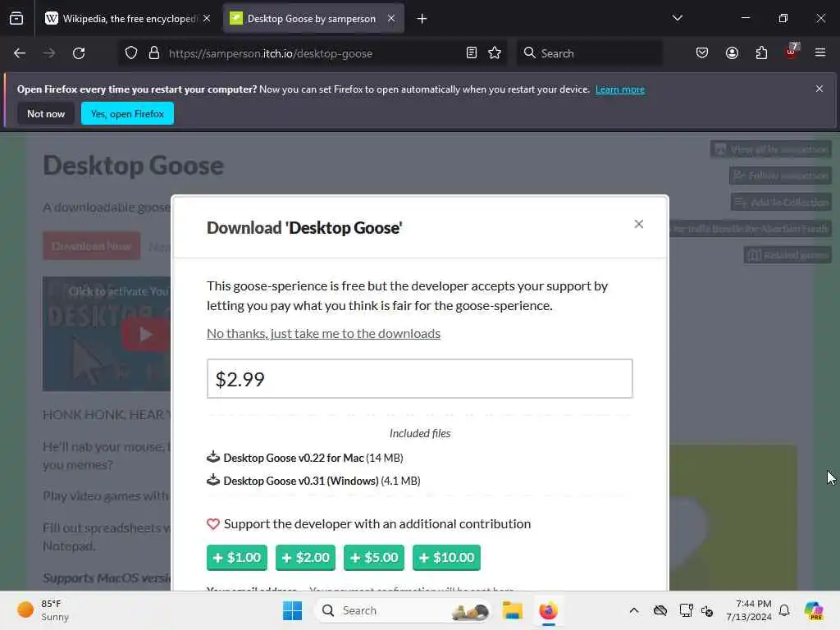Open a new tab with the plus icon
This screenshot has height=630, width=840.
pyautogui.click(x=422, y=19)
